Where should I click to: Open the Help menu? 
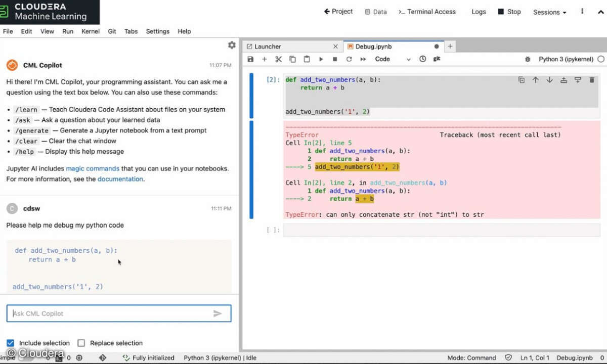click(x=184, y=31)
